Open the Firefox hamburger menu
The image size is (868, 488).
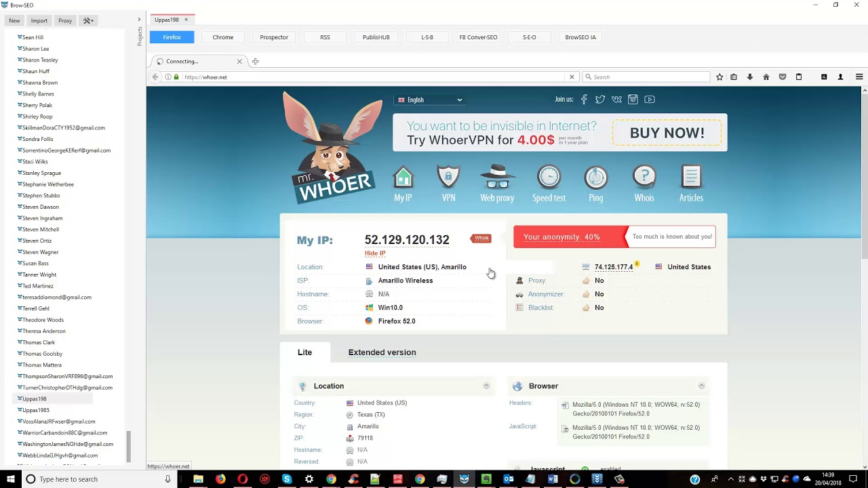[x=859, y=77]
